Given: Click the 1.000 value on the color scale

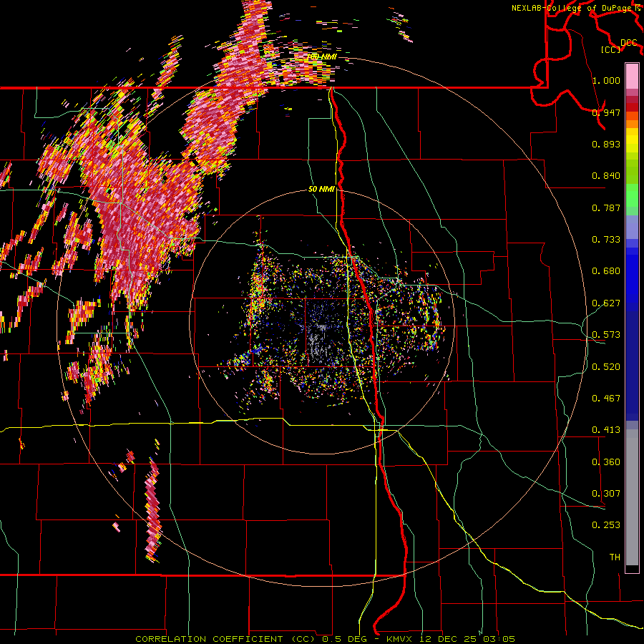Looking at the screenshot, I should 606,80.
